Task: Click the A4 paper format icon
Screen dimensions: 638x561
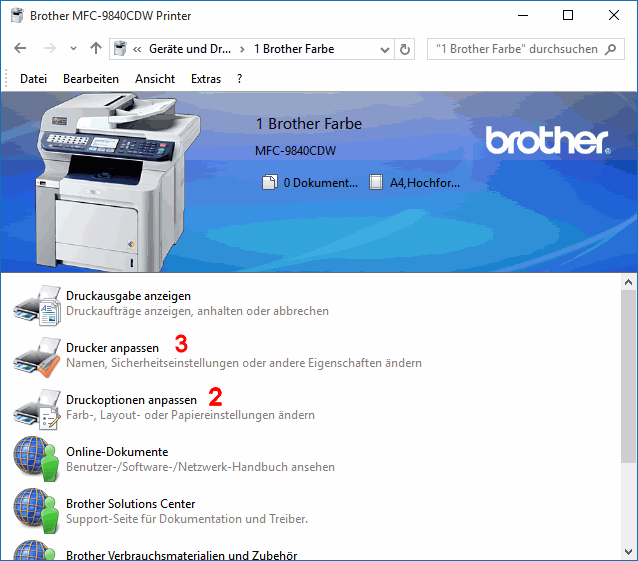Action: (x=376, y=183)
